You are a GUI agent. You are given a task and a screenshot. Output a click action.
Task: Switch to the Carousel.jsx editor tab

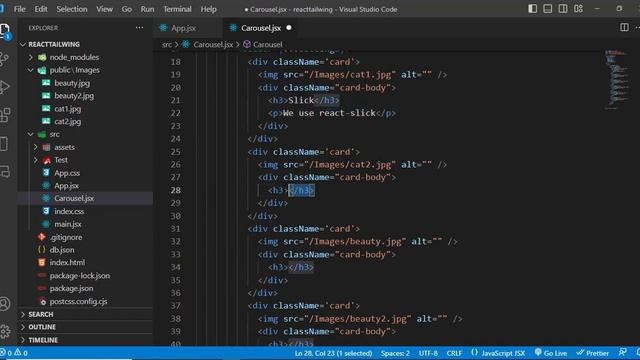click(x=261, y=28)
